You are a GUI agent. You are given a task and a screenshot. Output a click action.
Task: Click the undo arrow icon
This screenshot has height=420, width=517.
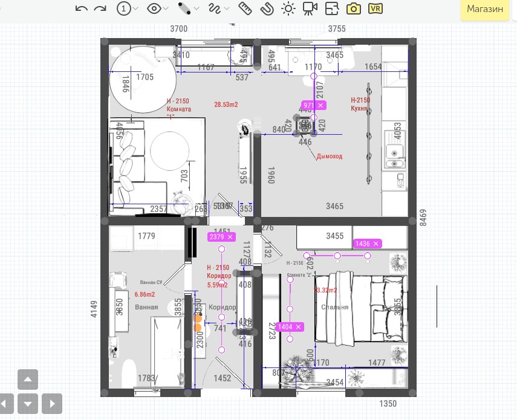(82, 8)
